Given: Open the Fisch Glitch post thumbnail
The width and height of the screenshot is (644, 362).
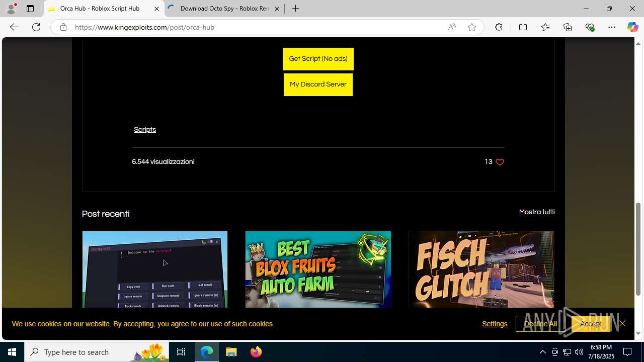Looking at the screenshot, I should 481,269.
